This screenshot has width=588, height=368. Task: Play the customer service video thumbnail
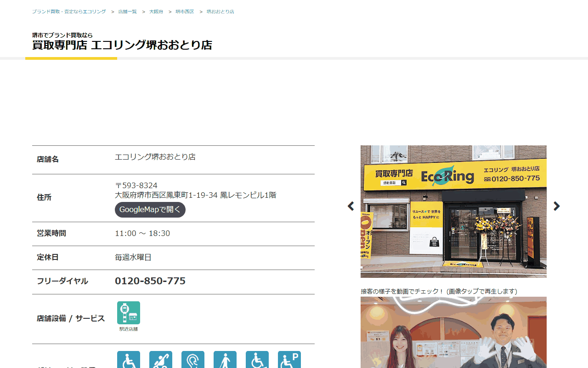pos(453,332)
